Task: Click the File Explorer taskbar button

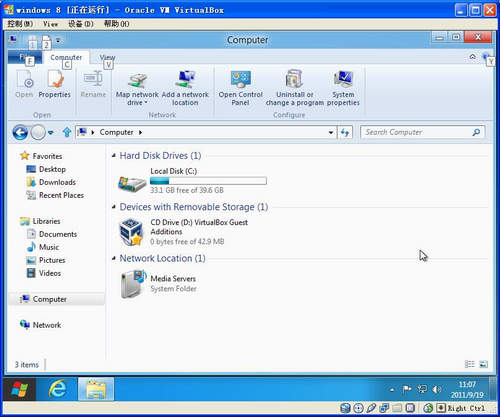Action: (x=96, y=389)
